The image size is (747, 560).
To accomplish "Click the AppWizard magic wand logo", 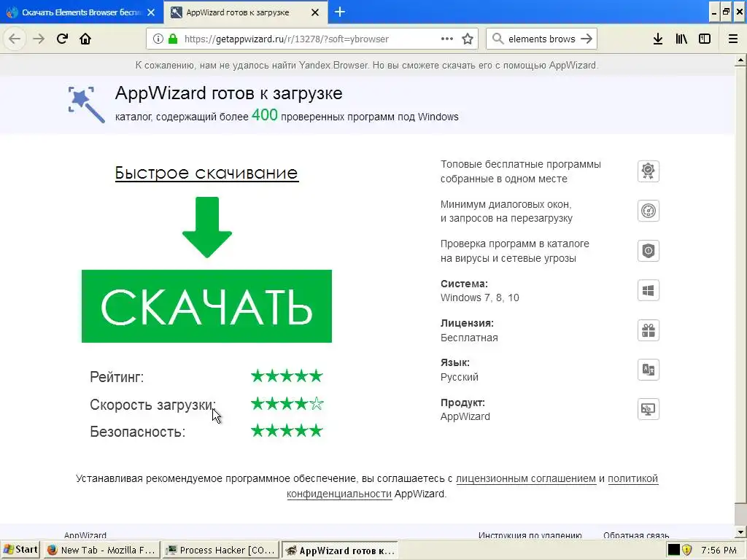I will coord(86,104).
